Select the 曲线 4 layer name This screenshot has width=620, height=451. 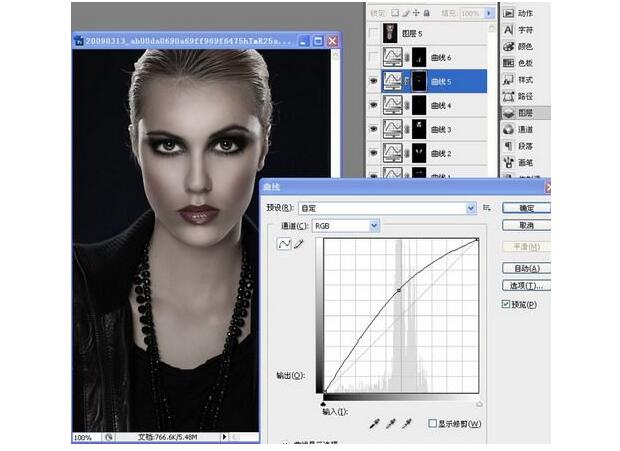(441, 106)
